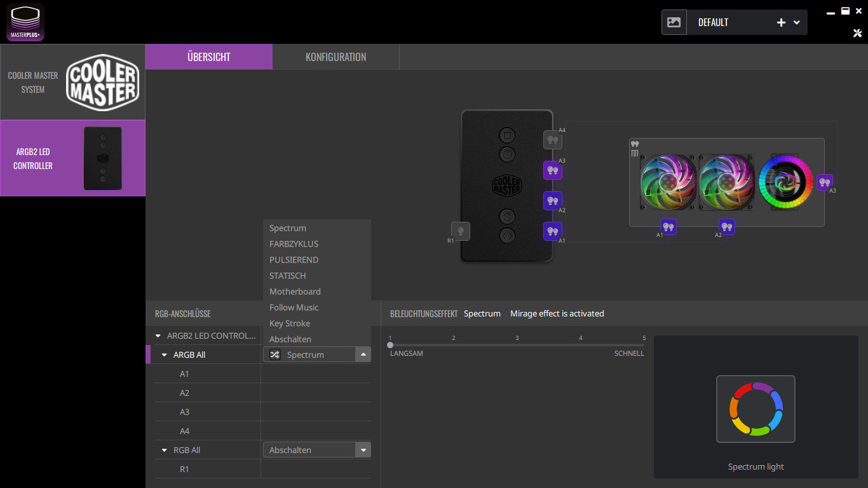Choose Motherboard from the effect list
This screenshot has width=868, height=488.
pos(316,292)
